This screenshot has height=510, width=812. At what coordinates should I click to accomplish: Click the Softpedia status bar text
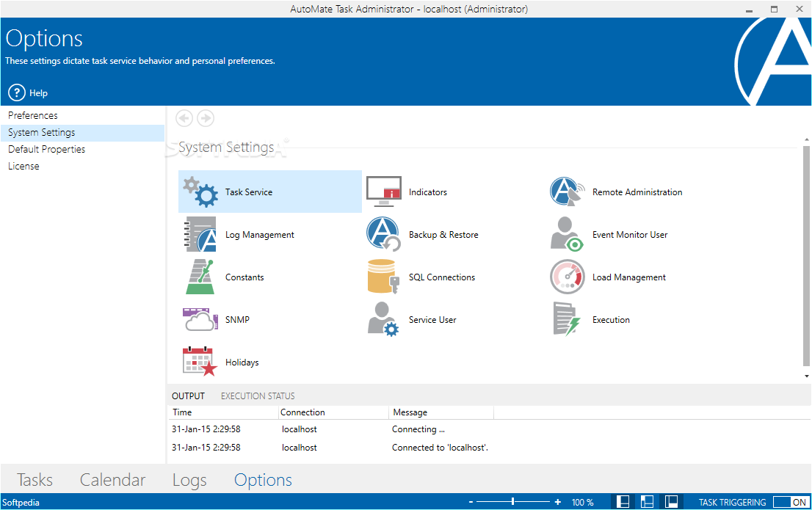tap(21, 502)
